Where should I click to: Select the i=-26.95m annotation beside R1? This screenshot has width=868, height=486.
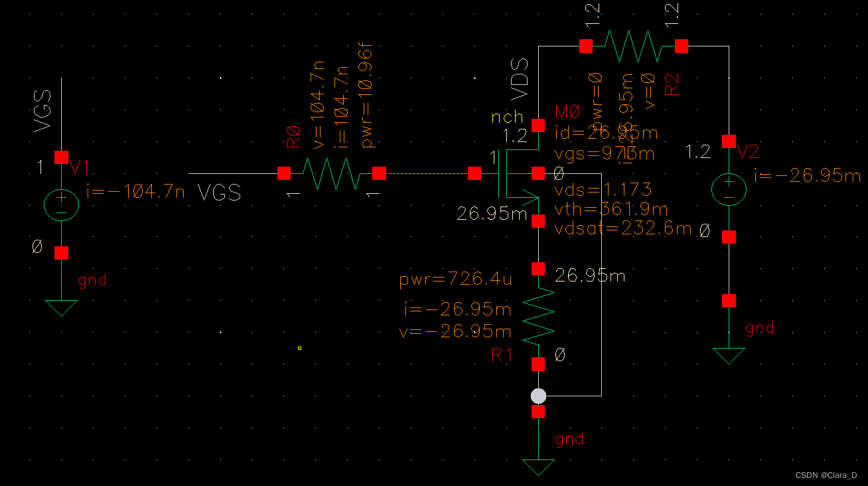pos(458,309)
